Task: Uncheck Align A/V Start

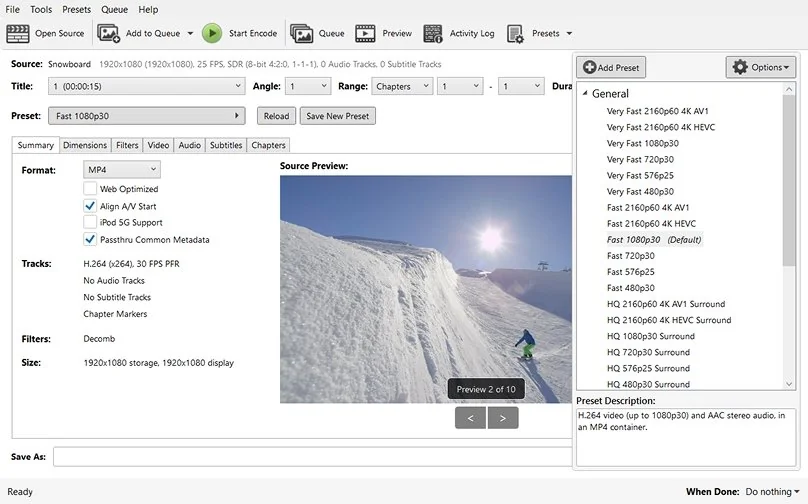Action: coord(91,206)
